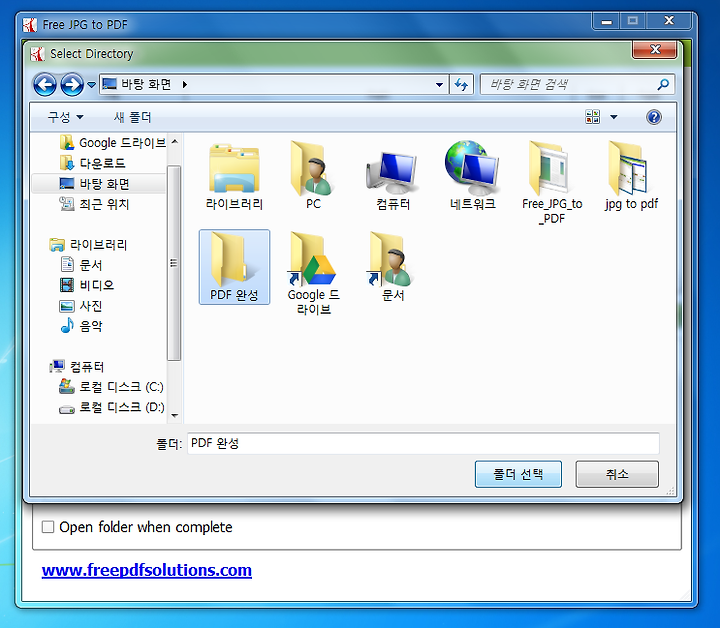Select 로컬 디스크 (D:) drive
This screenshot has height=628, width=720.
click(111, 407)
